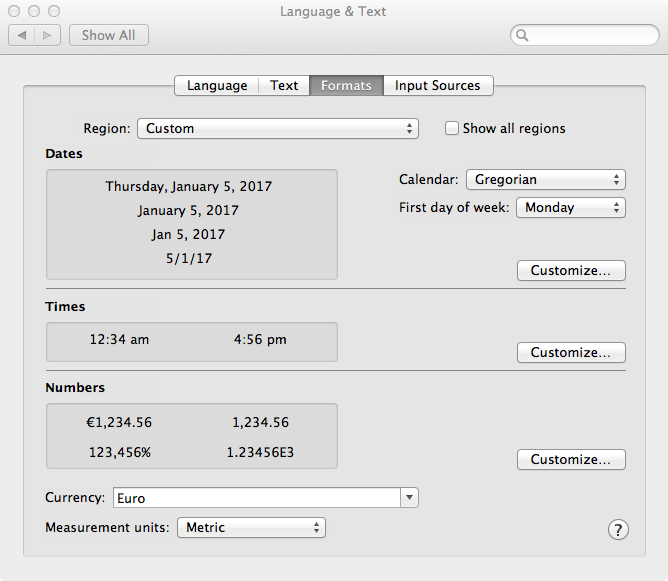Click the Euro currency text field
Image resolution: width=668 pixels, height=581 pixels.
click(x=255, y=497)
